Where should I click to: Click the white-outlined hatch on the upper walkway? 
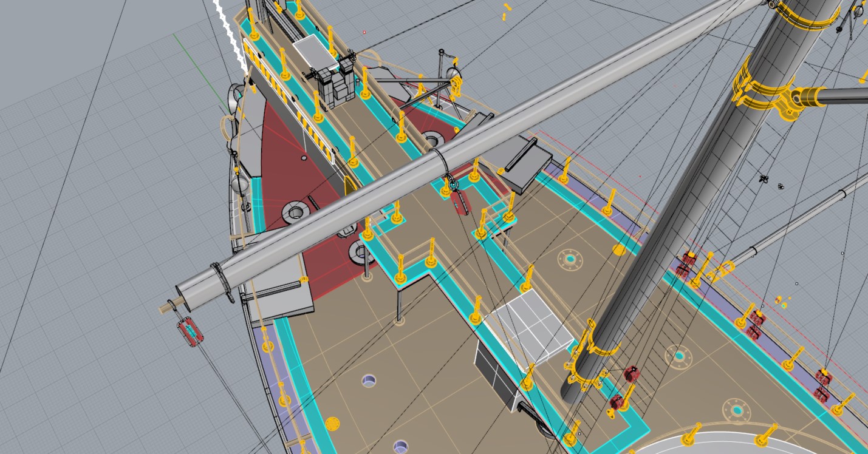tap(315, 52)
